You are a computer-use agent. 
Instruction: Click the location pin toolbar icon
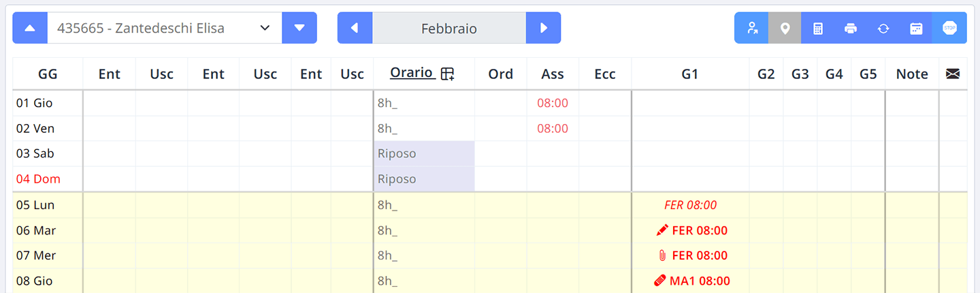point(785,28)
